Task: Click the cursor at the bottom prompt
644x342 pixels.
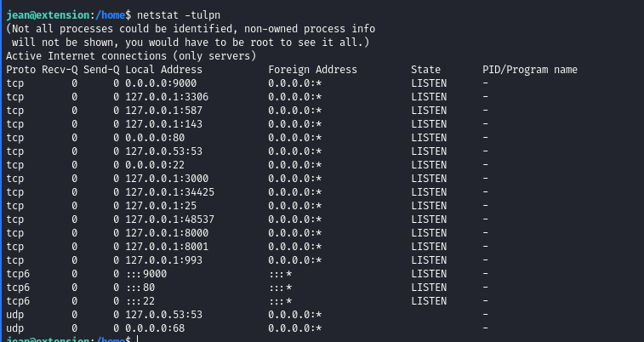Action: coord(137,339)
